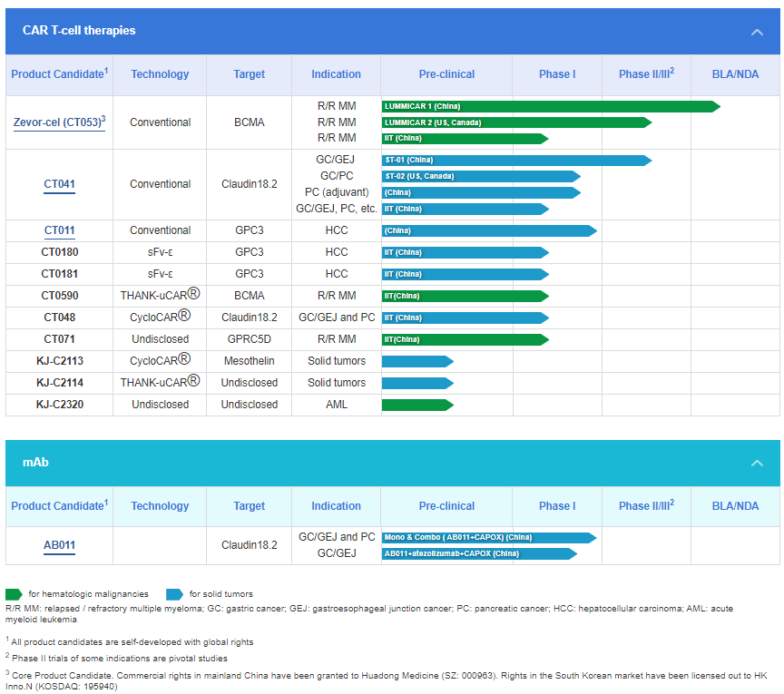Click the KJ-C2320 product name
The image size is (784, 694).
60,405
